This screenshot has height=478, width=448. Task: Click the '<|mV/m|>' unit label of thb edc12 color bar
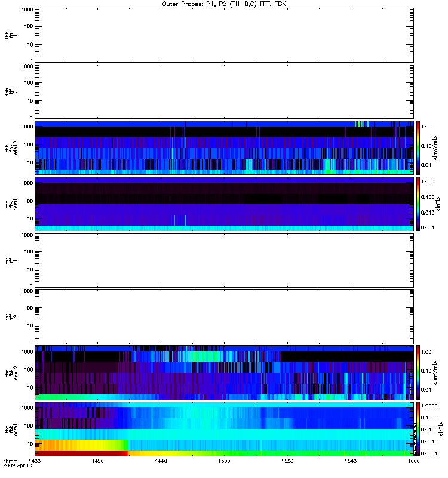click(435, 148)
